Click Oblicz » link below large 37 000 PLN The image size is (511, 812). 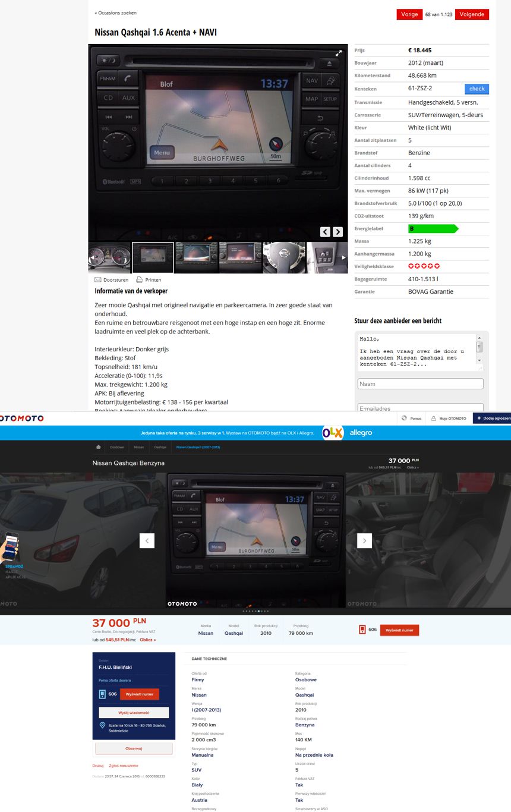[148, 640]
